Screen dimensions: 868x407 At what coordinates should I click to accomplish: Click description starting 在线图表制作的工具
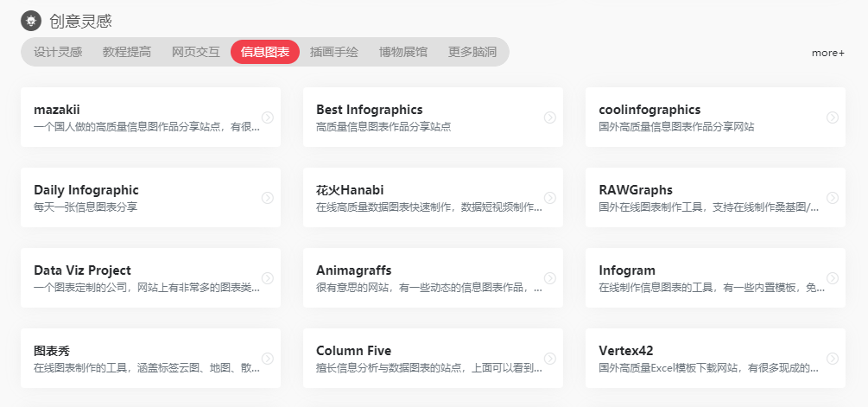pos(147,368)
